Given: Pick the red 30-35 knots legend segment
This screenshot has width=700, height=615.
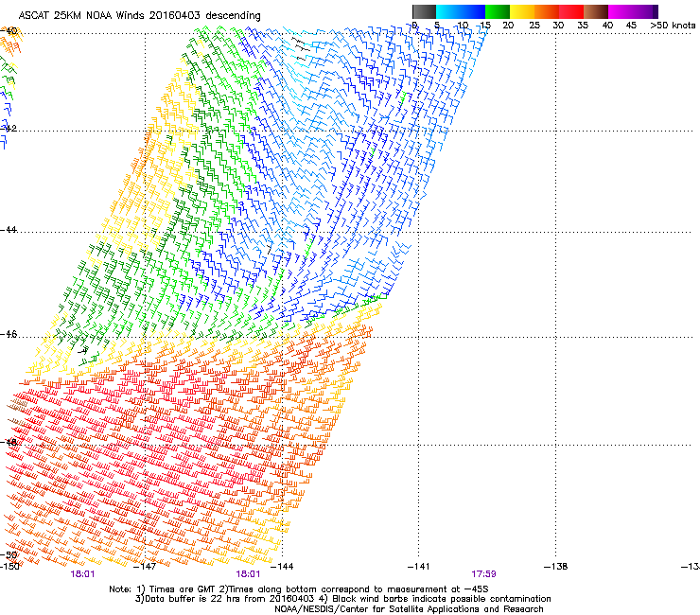Looking at the screenshot, I should click(571, 11).
